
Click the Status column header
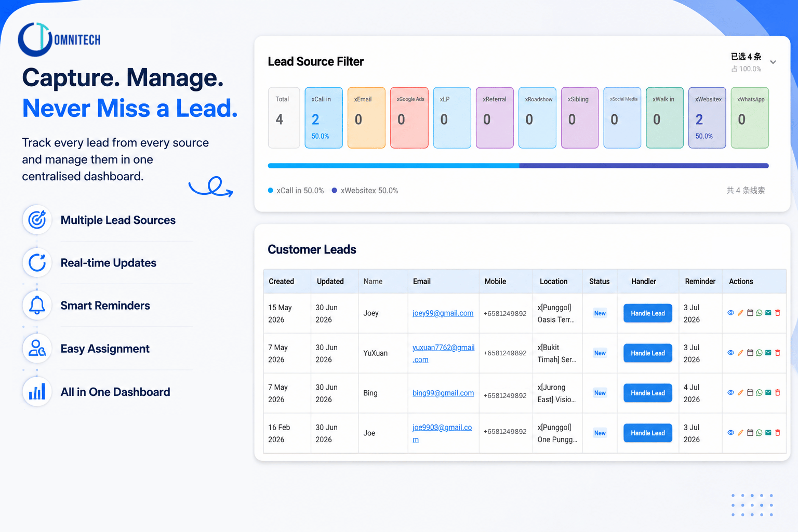point(600,282)
